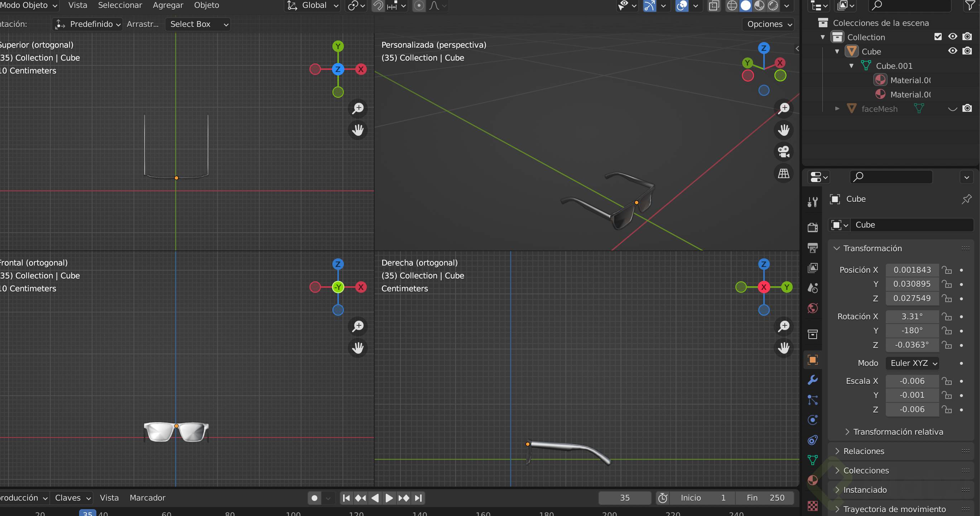Open the Collection properties tab
Image resolution: width=980 pixels, height=516 pixels.
click(813, 334)
